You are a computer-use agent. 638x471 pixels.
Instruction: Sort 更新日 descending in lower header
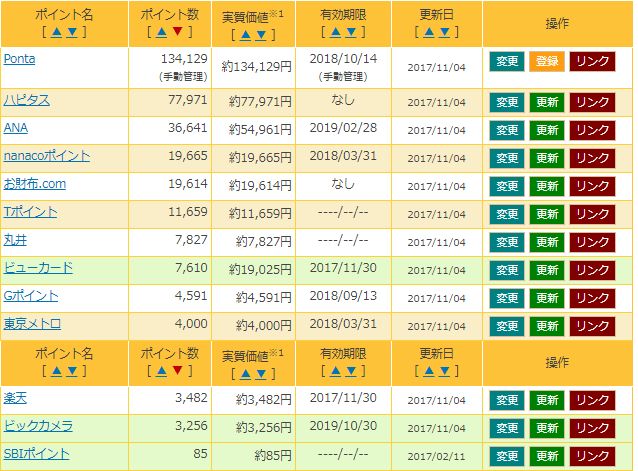coord(445,371)
